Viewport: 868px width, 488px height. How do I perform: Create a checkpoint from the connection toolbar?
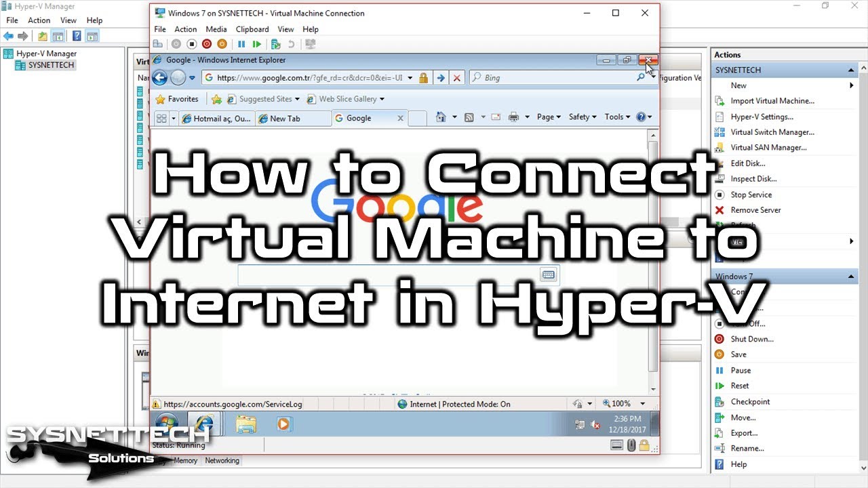275,44
